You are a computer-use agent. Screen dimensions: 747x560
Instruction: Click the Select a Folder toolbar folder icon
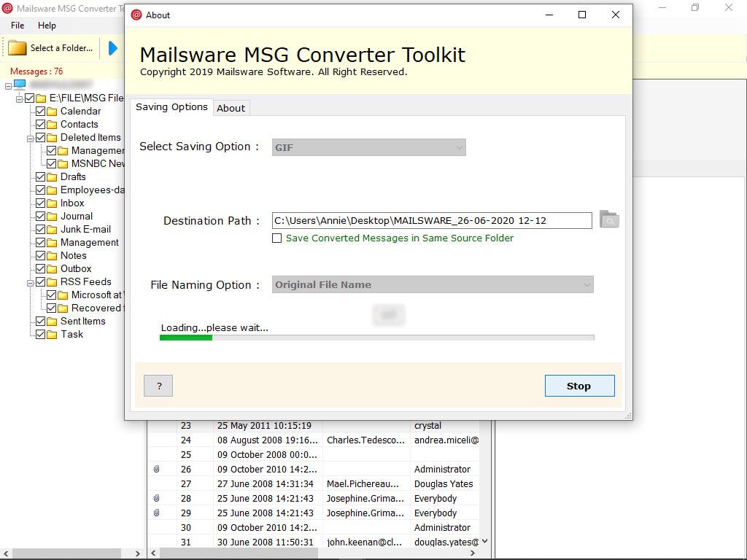coord(18,48)
